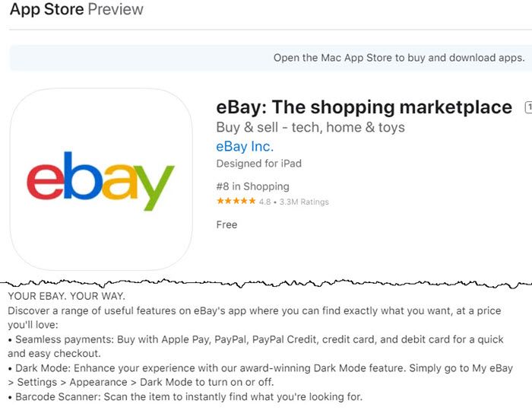Click the eBay app icon
532x420 pixels.
[101, 180]
